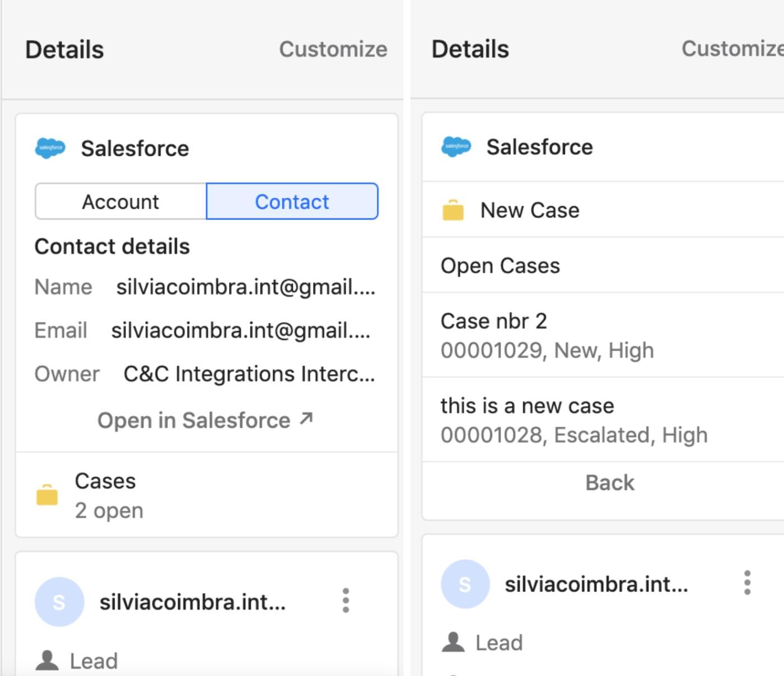The image size is (784, 676).
Task: Click the Details title in left panel
Action: click(x=64, y=49)
